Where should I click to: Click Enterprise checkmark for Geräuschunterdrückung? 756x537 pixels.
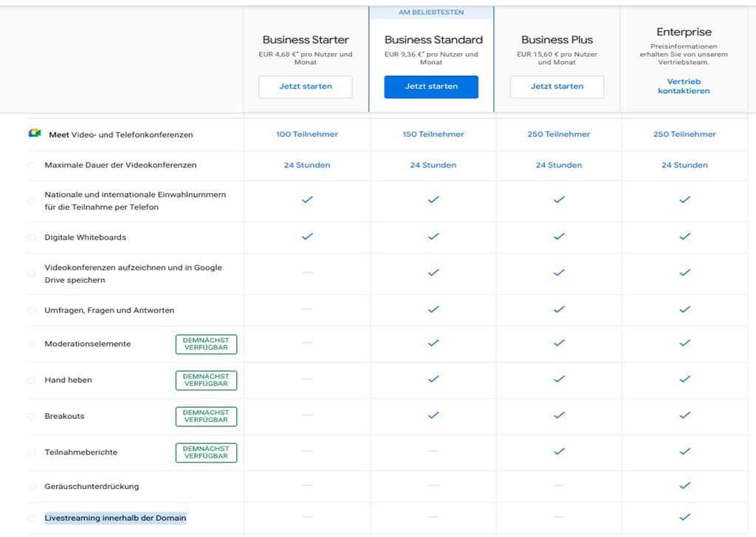click(684, 485)
